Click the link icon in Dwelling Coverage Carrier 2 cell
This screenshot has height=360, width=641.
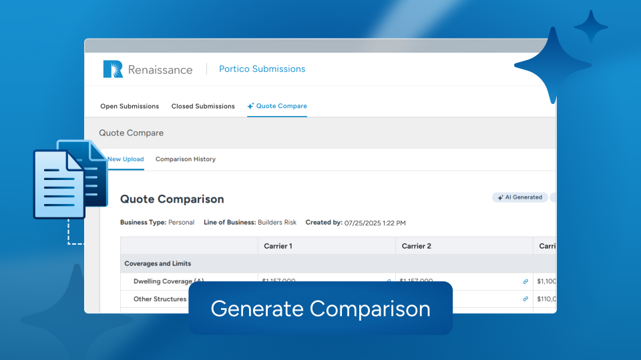click(x=525, y=282)
